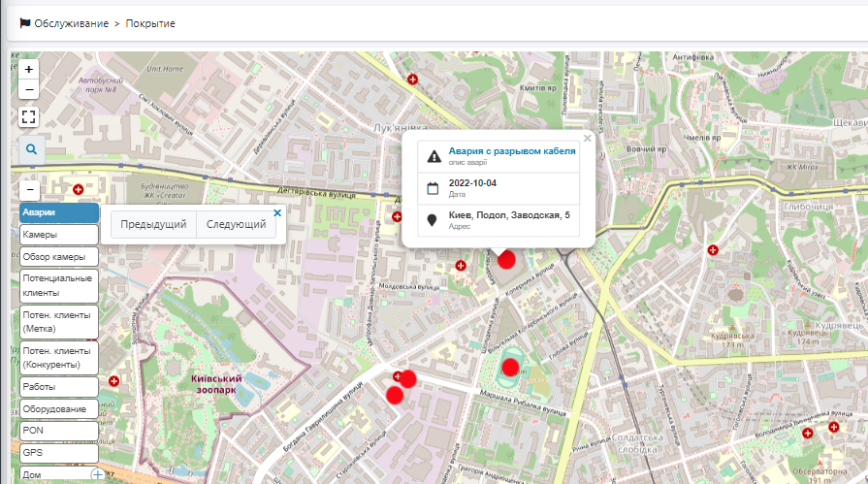Close the Предыдущий/Следующий navigation panel
This screenshot has height=484, width=868.
(x=277, y=212)
